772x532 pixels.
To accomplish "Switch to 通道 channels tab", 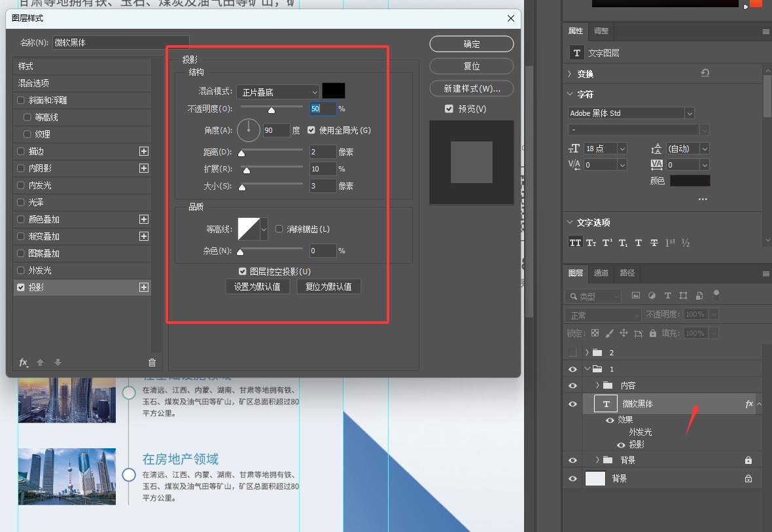I will (601, 273).
